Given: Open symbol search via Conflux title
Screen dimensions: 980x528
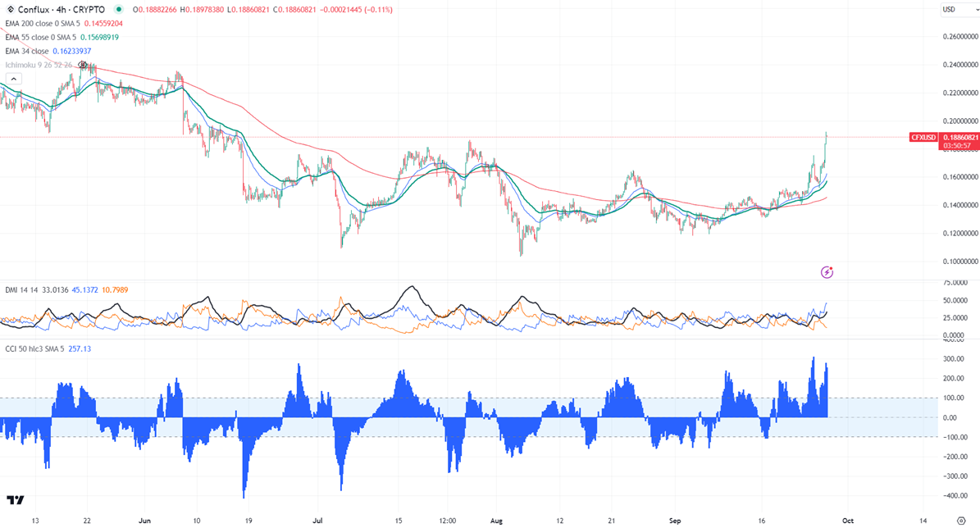Looking at the screenshot, I should pos(62,9).
